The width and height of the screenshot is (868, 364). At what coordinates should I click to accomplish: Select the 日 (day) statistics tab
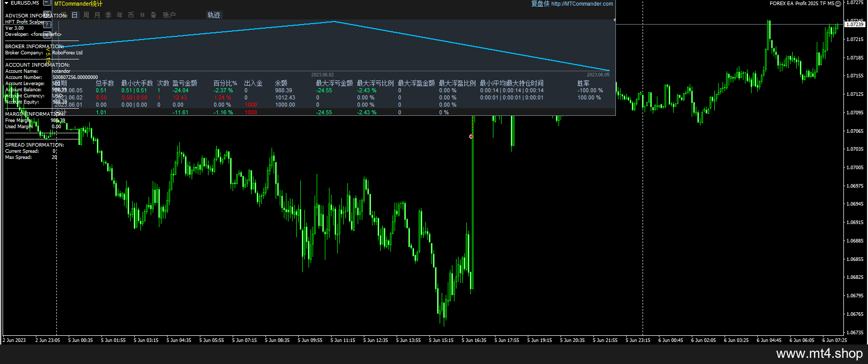click(x=75, y=15)
